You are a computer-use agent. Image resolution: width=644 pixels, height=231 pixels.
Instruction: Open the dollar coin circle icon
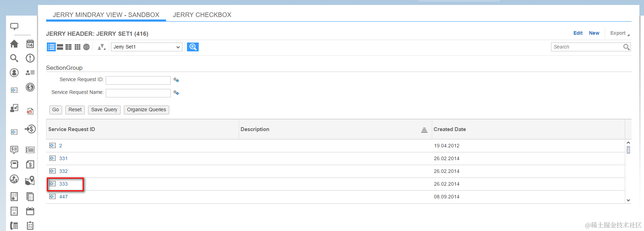[x=30, y=87]
